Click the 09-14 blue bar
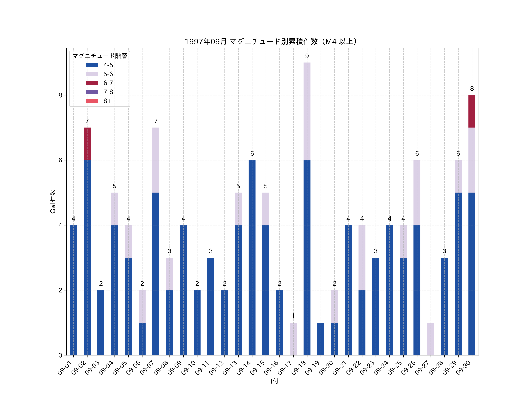The image size is (532, 399). coord(252,257)
